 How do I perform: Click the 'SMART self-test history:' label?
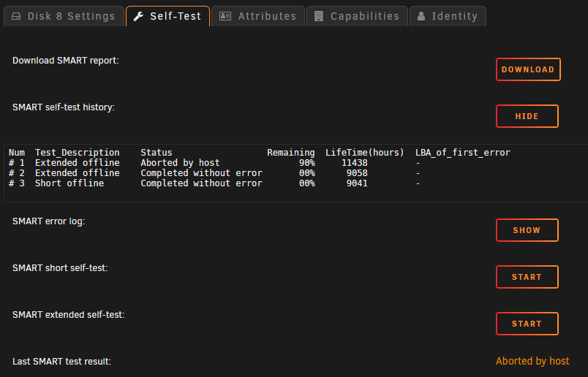(x=64, y=107)
